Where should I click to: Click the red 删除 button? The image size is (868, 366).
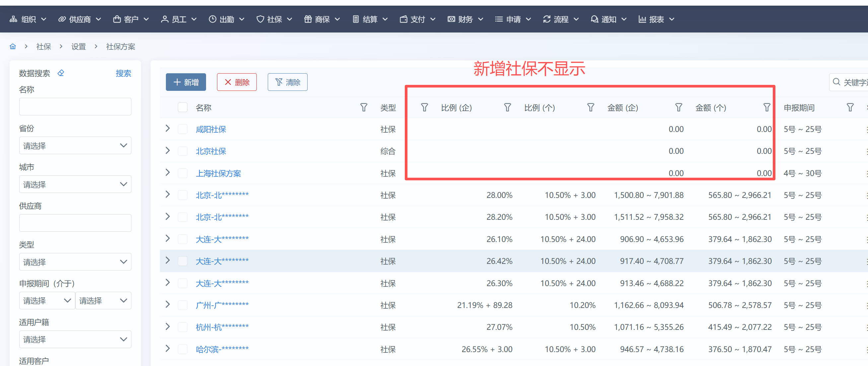tap(237, 82)
